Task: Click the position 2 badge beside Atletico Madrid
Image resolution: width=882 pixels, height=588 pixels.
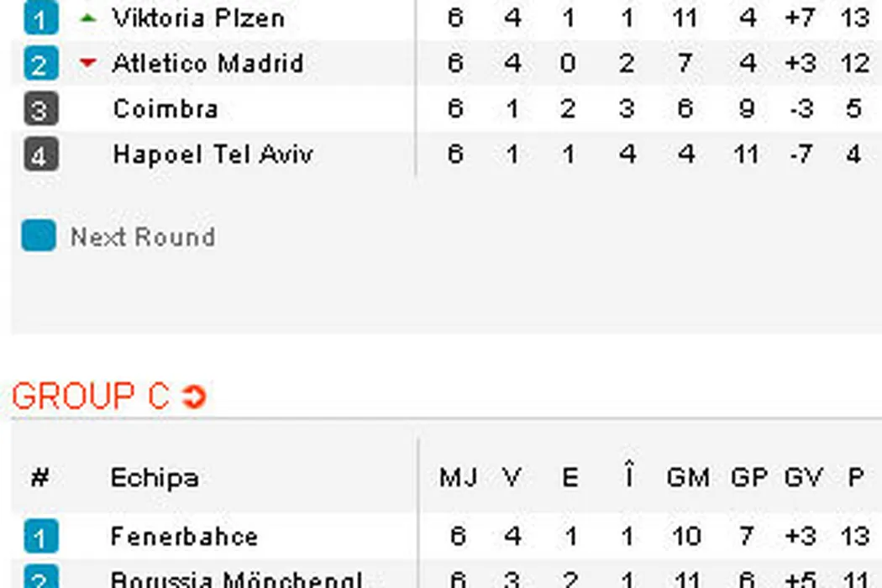Action: pos(40,64)
